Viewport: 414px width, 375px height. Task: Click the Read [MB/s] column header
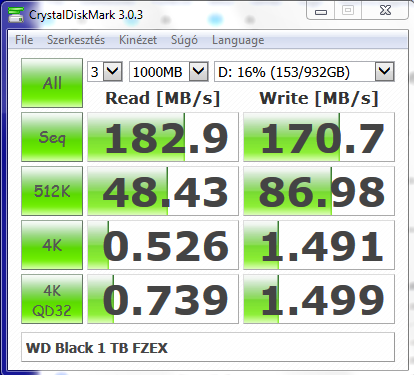pyautogui.click(x=163, y=98)
